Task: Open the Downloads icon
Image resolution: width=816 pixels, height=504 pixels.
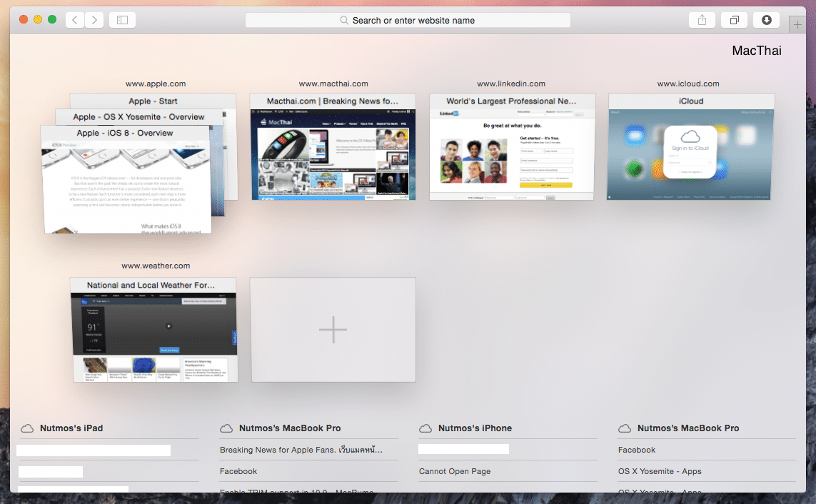Action: [767, 20]
